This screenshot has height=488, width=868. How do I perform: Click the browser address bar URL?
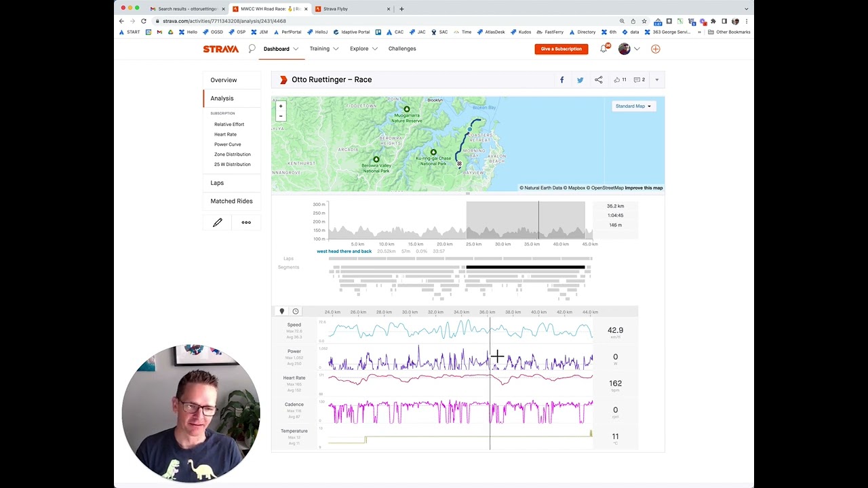[x=224, y=21]
